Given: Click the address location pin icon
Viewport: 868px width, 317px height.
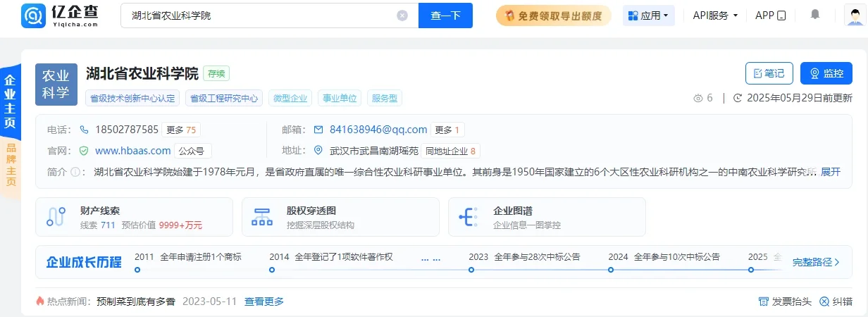Looking at the screenshot, I should 318,151.
